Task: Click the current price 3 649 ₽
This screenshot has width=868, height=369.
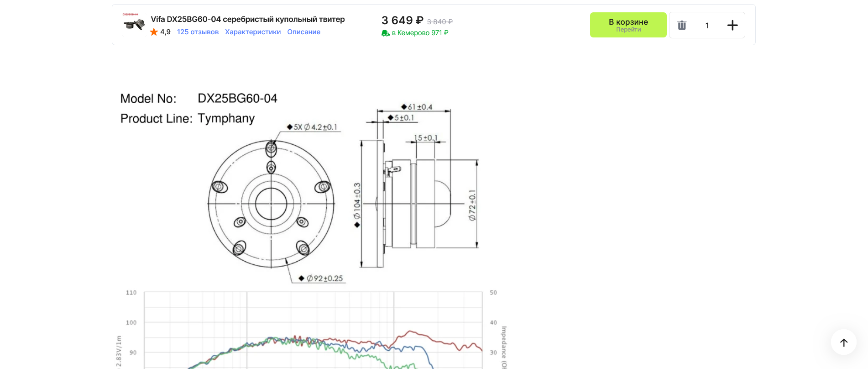Action: pos(402,21)
